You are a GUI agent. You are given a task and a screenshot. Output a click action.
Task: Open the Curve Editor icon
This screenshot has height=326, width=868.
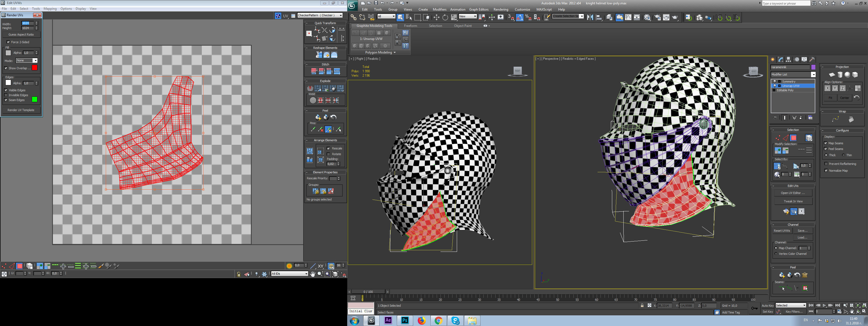(x=628, y=18)
